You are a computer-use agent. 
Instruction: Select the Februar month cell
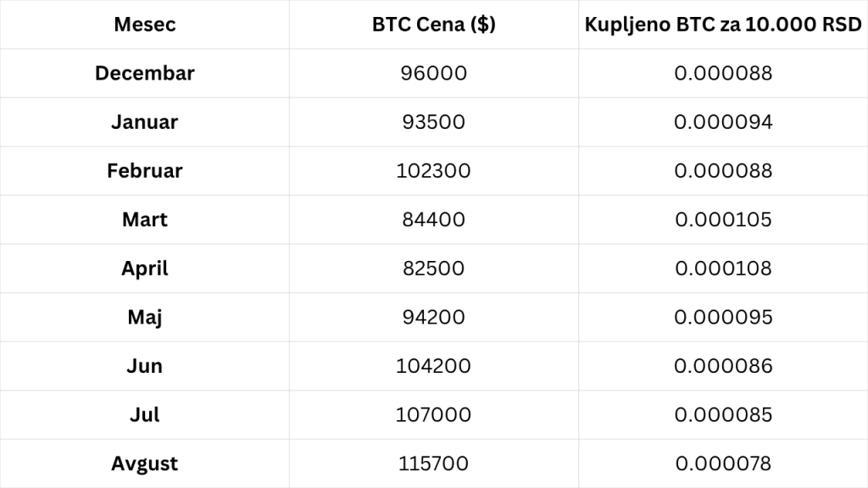pos(144,170)
